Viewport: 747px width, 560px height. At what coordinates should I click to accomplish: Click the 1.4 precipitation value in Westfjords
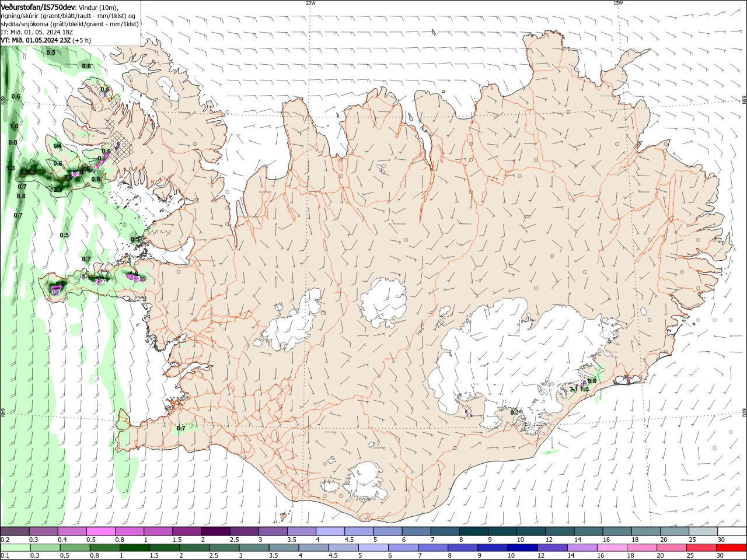57,146
